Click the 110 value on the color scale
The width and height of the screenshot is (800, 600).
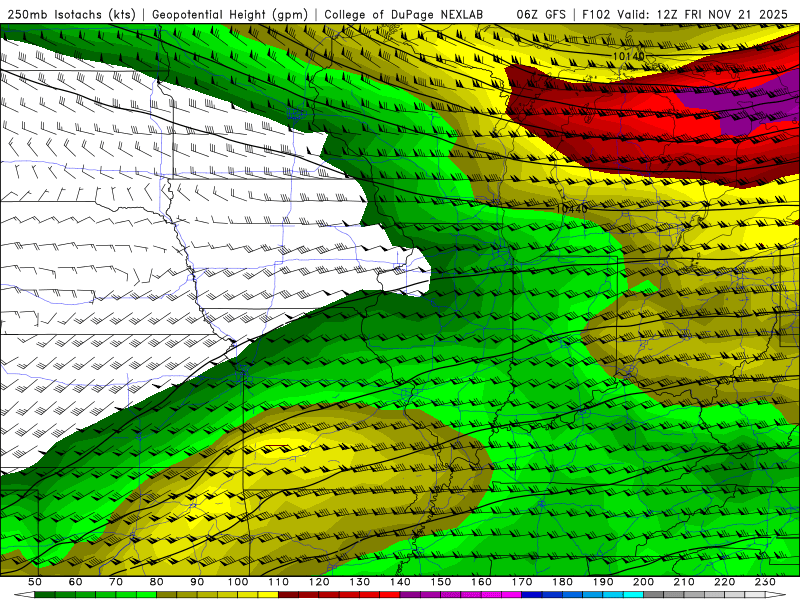(x=279, y=582)
